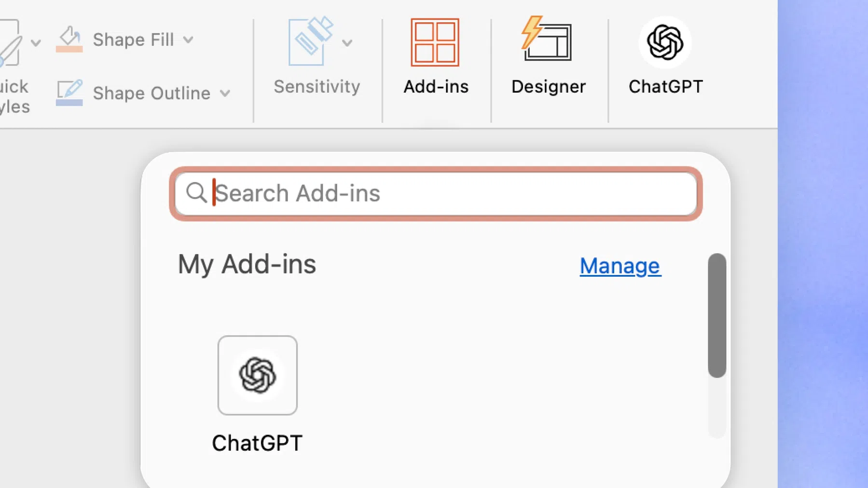Click the add-ins panel scrollbar thumb
868x488 pixels.
[x=717, y=315]
